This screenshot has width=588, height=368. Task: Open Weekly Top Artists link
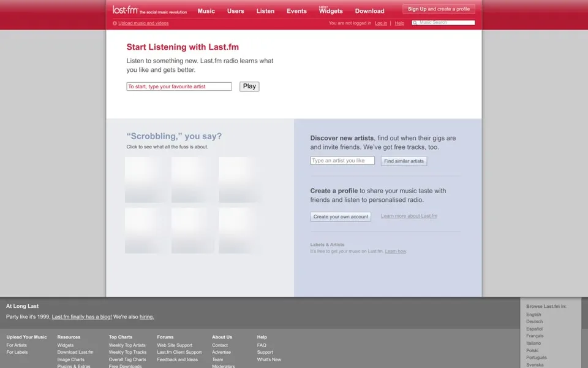click(x=127, y=345)
